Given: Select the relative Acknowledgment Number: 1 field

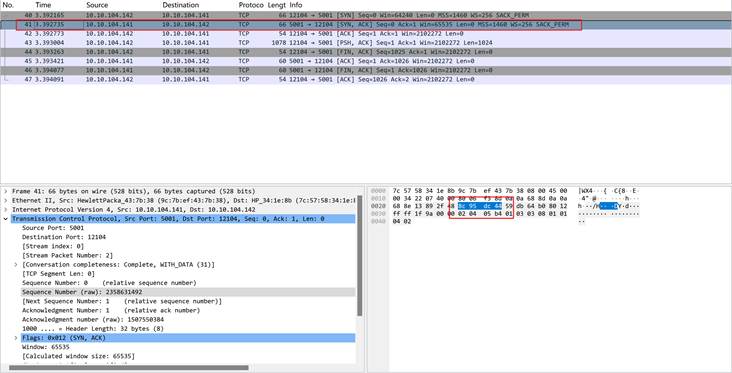Looking at the screenshot, I should tap(111, 310).
